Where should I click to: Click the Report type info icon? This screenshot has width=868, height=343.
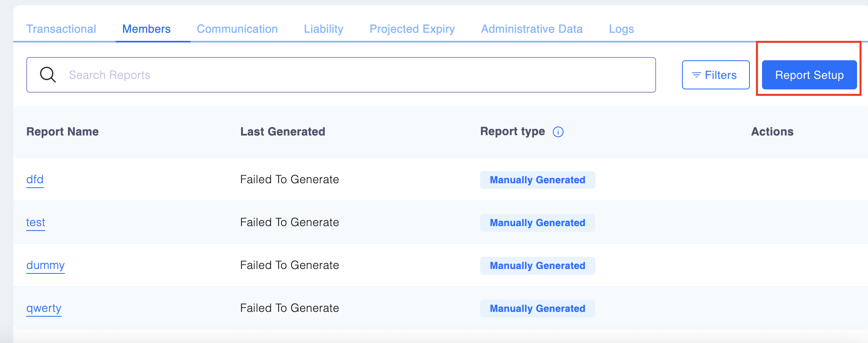[x=558, y=132]
